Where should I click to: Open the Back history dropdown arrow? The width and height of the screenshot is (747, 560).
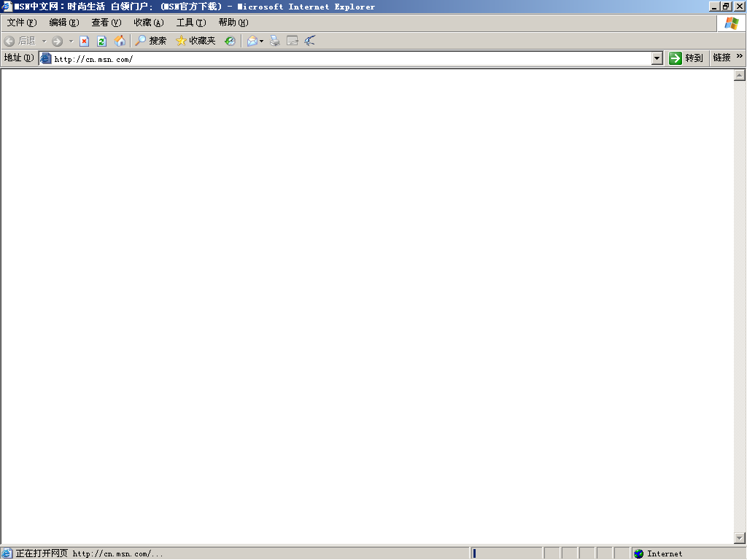[44, 41]
